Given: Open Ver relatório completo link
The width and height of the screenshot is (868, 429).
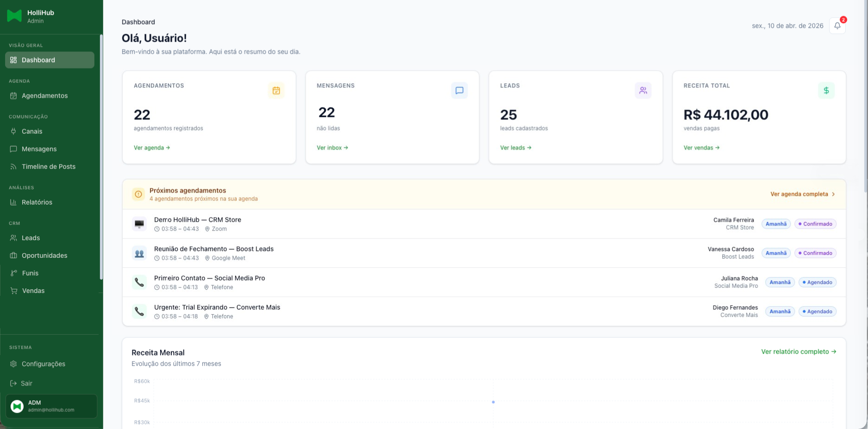Looking at the screenshot, I should click(799, 352).
